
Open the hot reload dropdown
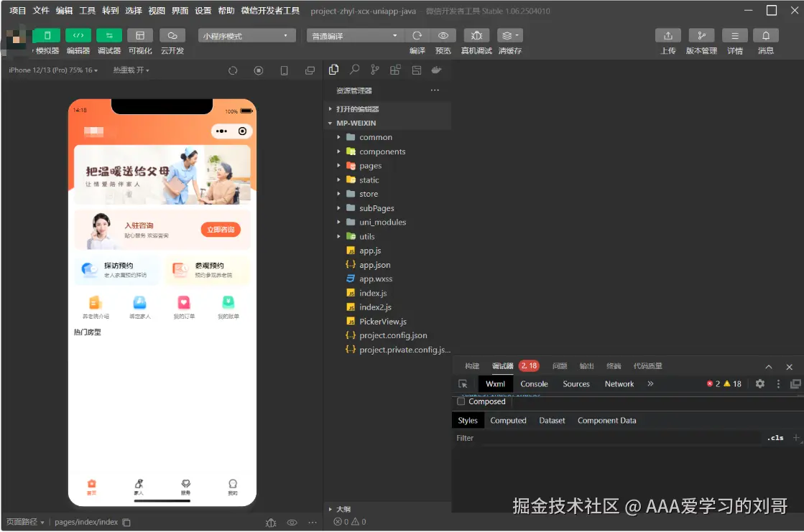[x=131, y=70]
